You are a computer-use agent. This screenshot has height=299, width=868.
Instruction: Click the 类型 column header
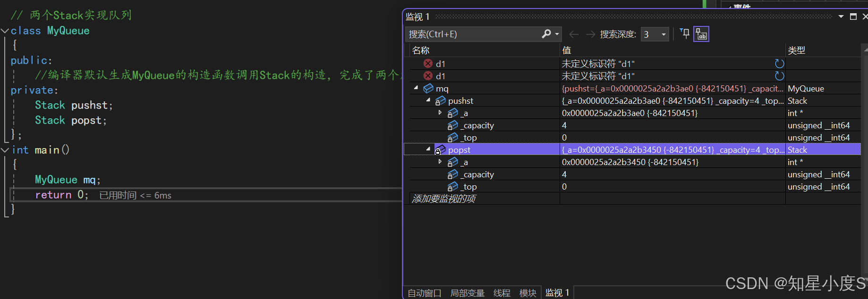pos(796,50)
